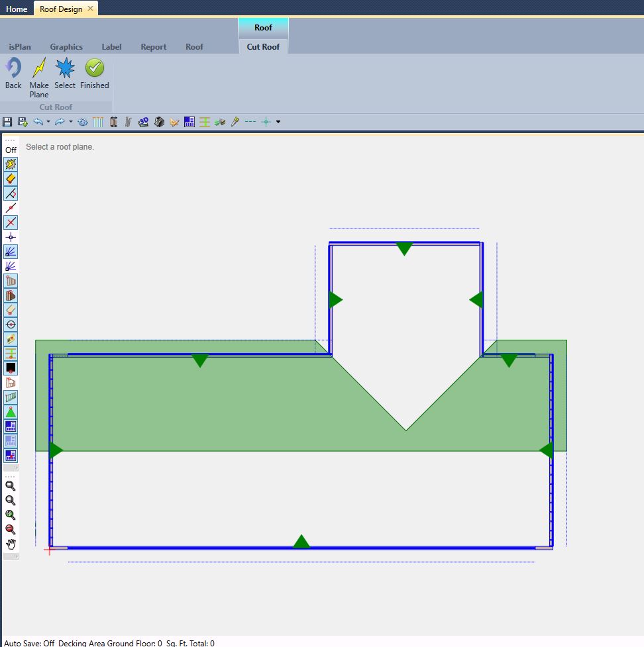This screenshot has width=644, height=647.
Task: Click the green Finished checkmark
Action: (95, 69)
